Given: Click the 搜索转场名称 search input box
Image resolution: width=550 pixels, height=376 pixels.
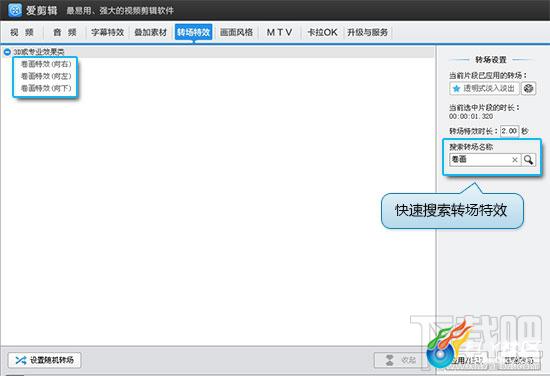Looking at the screenshot, I should click(485, 160).
